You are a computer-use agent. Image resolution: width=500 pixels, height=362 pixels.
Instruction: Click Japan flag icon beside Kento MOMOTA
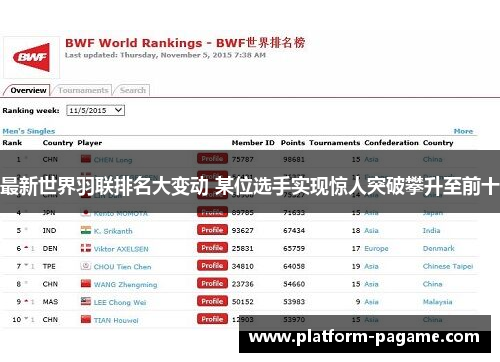(x=86, y=212)
